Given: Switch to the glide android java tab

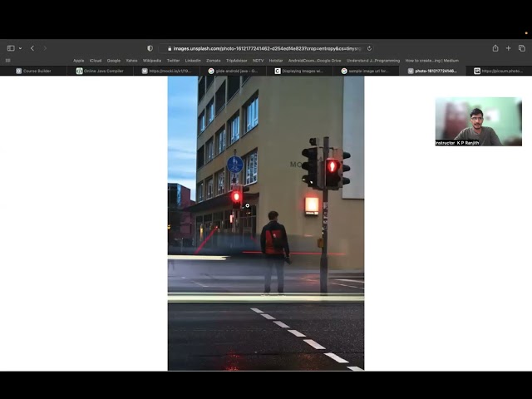Looking at the screenshot, I should coord(233,71).
